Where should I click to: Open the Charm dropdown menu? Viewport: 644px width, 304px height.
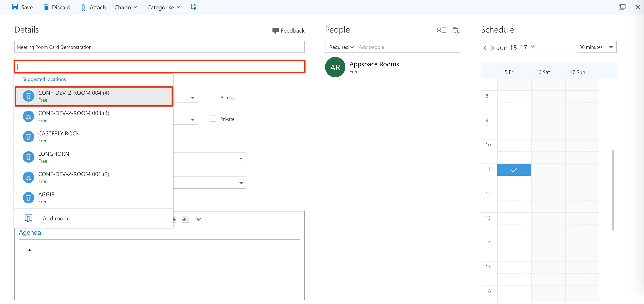point(126,7)
